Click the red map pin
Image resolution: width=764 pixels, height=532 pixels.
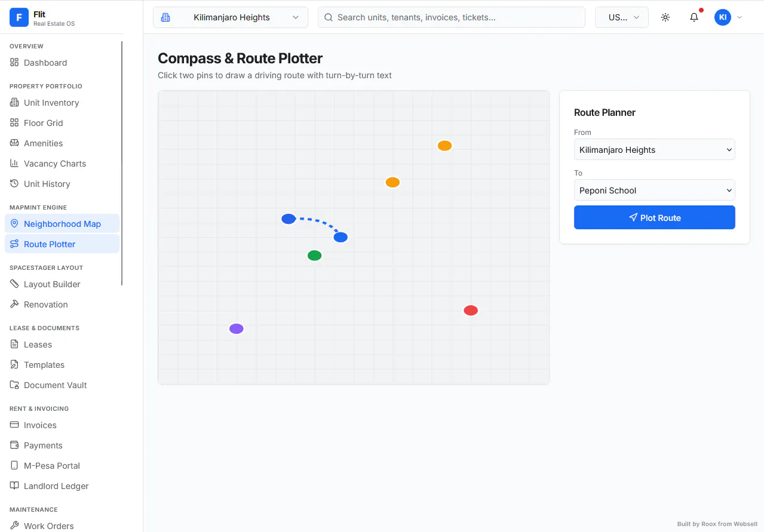coord(471,310)
